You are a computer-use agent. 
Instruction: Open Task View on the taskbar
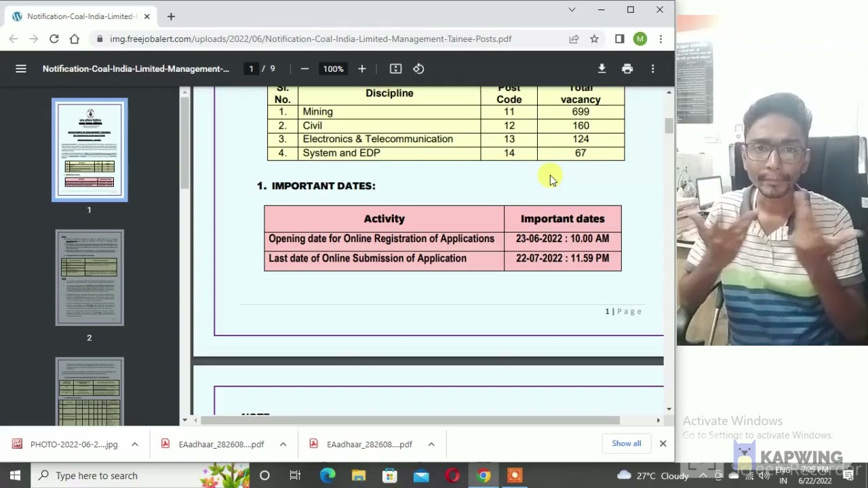coord(295,475)
